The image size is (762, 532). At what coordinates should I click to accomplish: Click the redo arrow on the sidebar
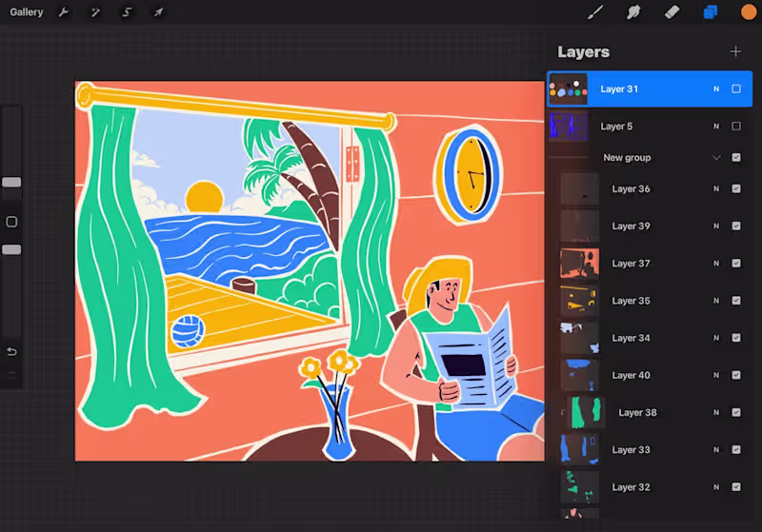pos(11,374)
